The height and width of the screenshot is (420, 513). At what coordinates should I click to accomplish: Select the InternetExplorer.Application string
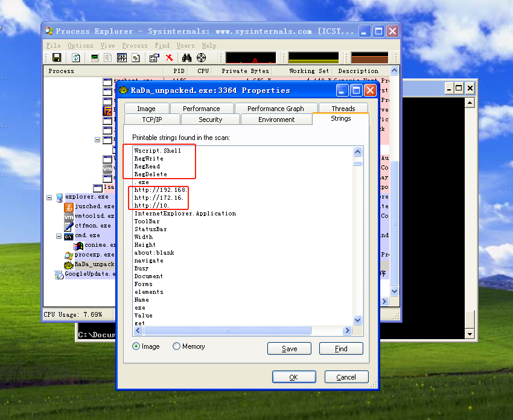tap(185, 213)
